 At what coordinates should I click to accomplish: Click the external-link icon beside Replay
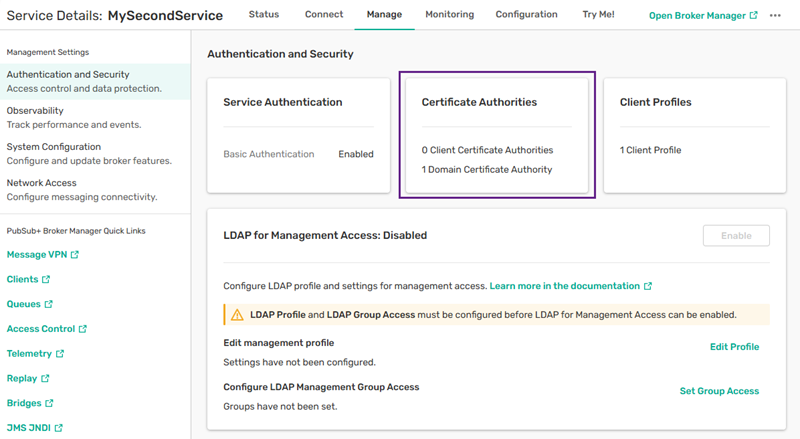(x=45, y=379)
